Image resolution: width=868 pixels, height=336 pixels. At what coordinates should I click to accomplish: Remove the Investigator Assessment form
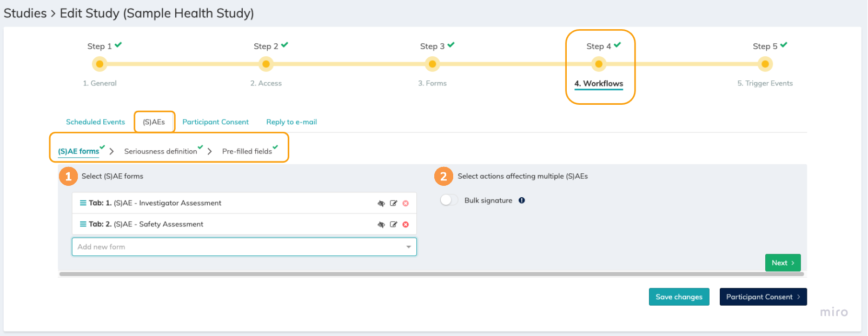click(406, 204)
